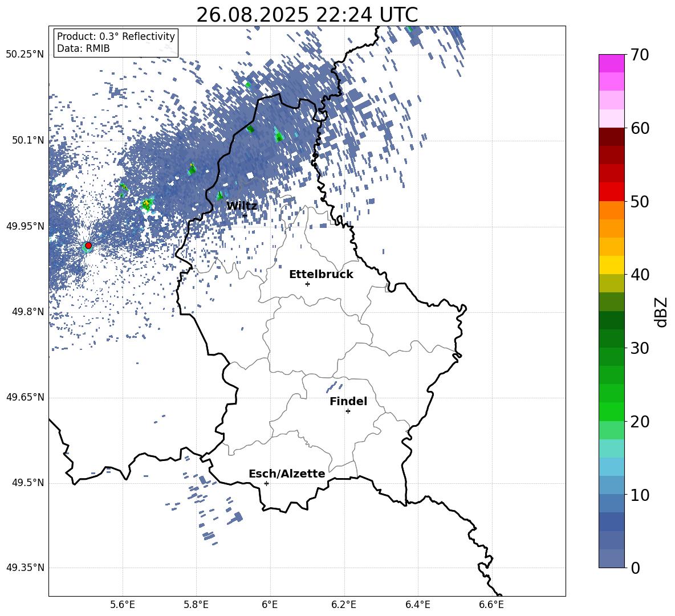Click the magenta top swatch of colorbar

tap(611, 63)
